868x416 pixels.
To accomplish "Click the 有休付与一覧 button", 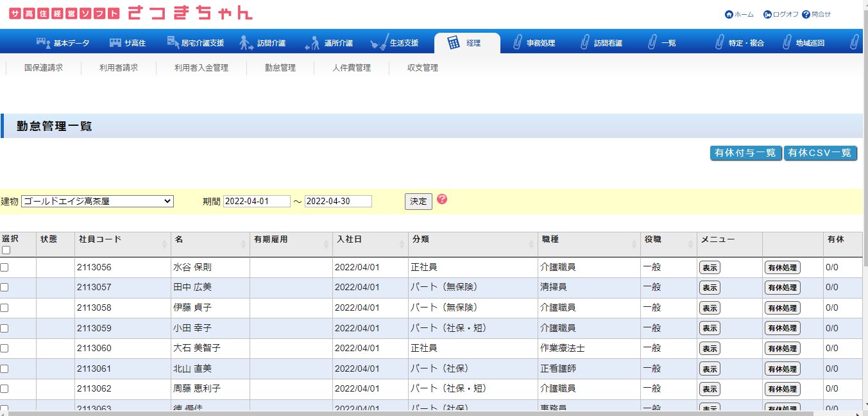I will pyautogui.click(x=745, y=153).
